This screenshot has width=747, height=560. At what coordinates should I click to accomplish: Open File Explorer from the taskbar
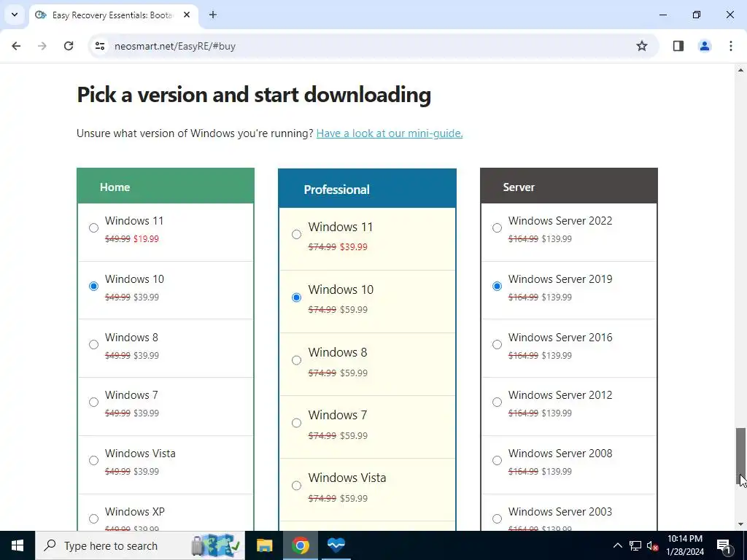[x=264, y=545]
